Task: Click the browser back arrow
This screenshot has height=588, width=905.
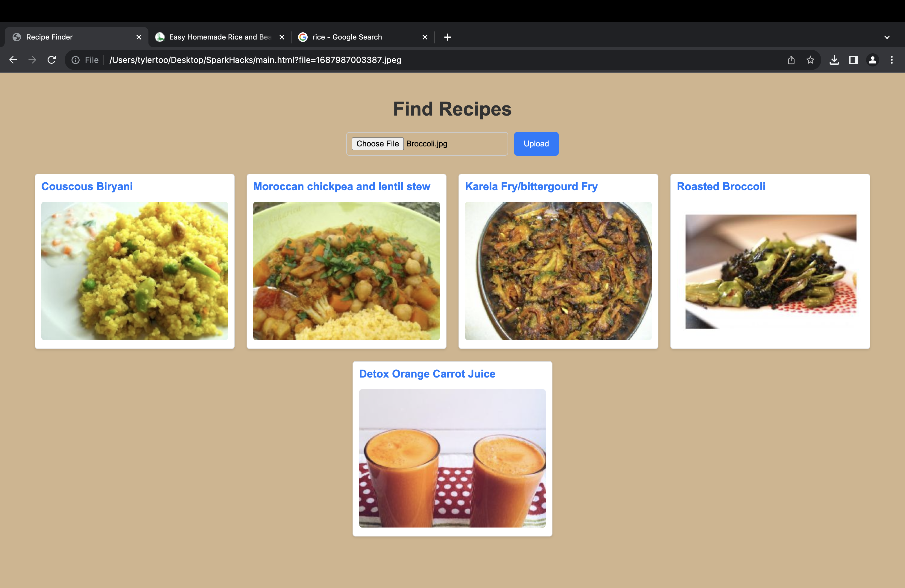Action: pos(13,60)
